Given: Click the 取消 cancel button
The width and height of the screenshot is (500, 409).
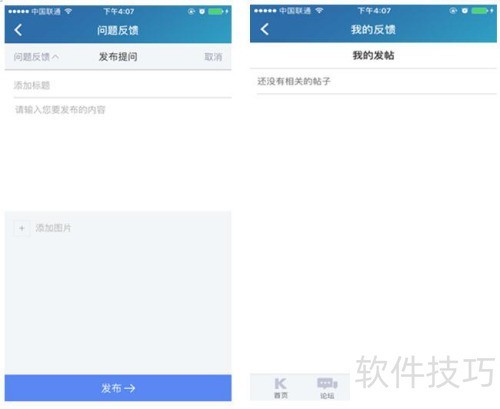Looking at the screenshot, I should click(x=213, y=57).
